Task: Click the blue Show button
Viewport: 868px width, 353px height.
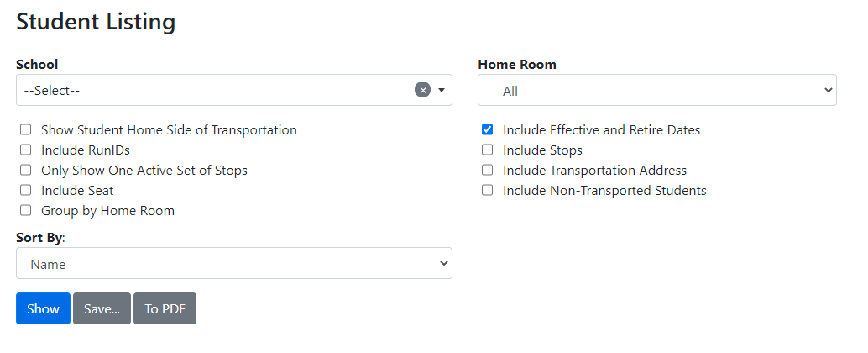Action: 43,308
